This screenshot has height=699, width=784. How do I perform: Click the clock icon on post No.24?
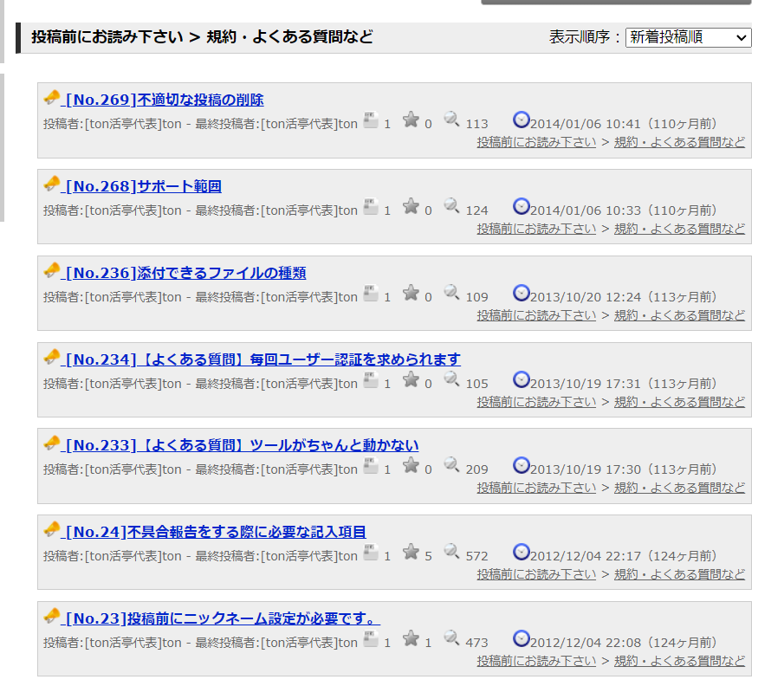(x=521, y=552)
